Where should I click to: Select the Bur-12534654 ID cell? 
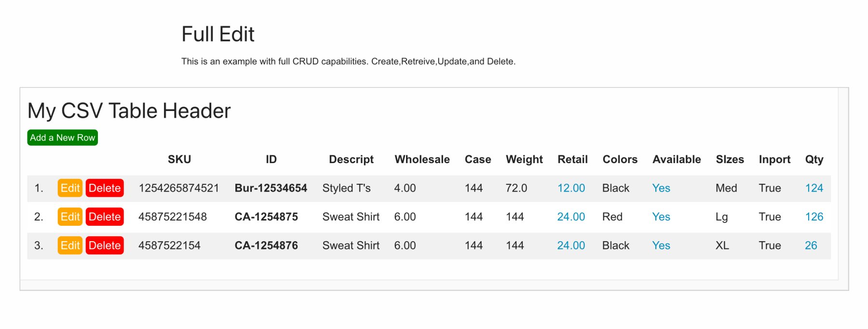point(271,188)
